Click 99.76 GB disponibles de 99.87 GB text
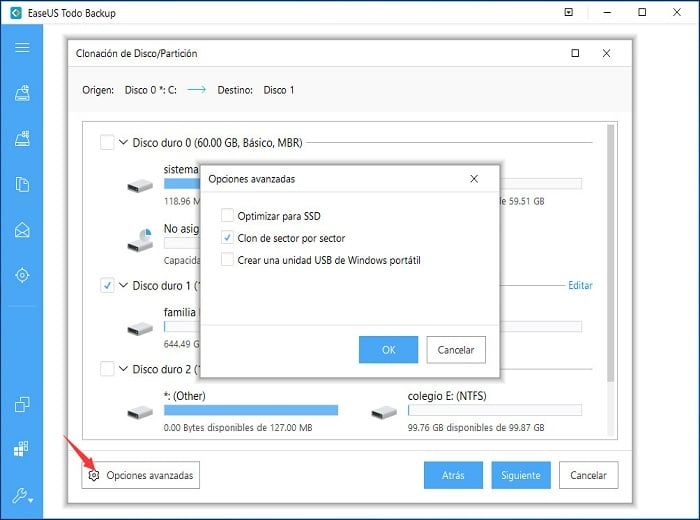The height and width of the screenshot is (520, 700). [476, 428]
